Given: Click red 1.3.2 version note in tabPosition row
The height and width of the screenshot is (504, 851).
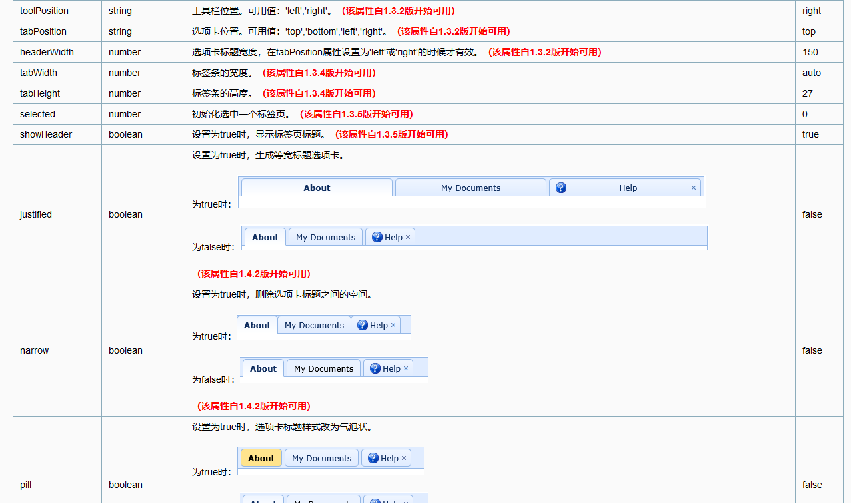Looking at the screenshot, I should pyautogui.click(x=454, y=31).
